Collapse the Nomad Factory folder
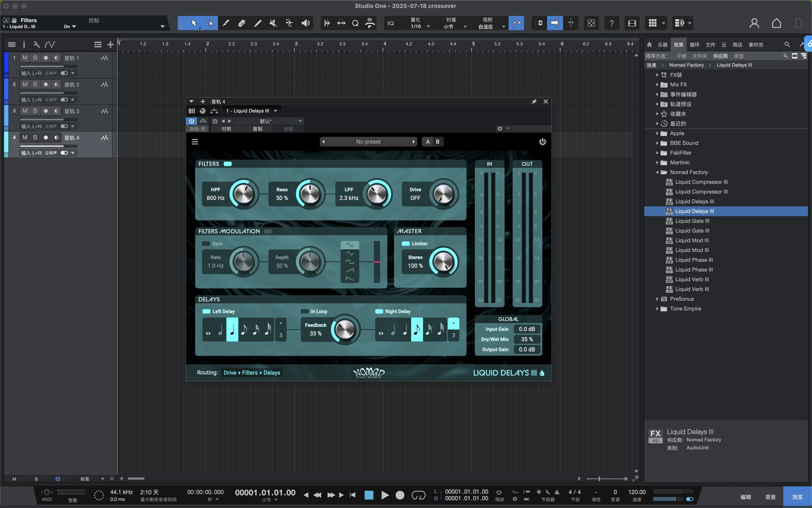 tap(657, 172)
